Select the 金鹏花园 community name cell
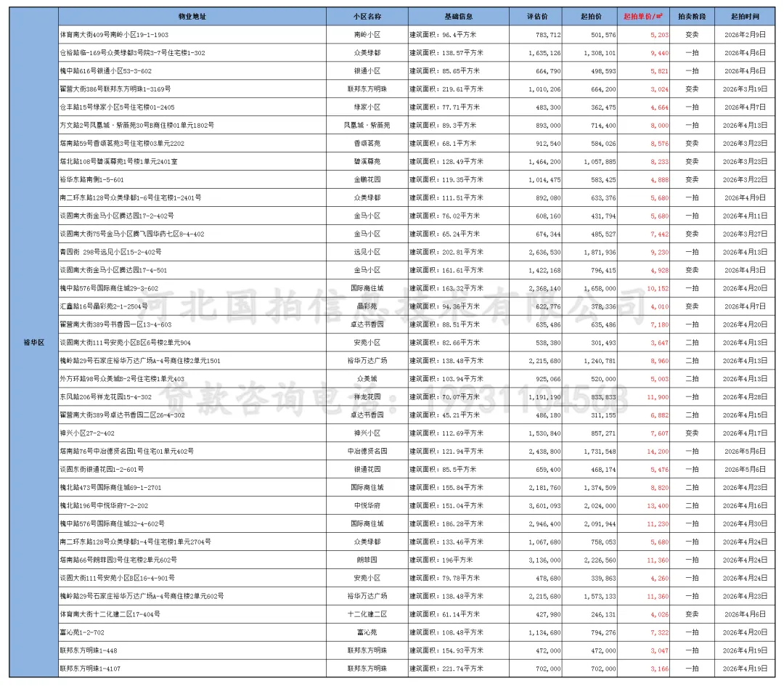The height and width of the screenshot is (686, 784). [x=367, y=179]
